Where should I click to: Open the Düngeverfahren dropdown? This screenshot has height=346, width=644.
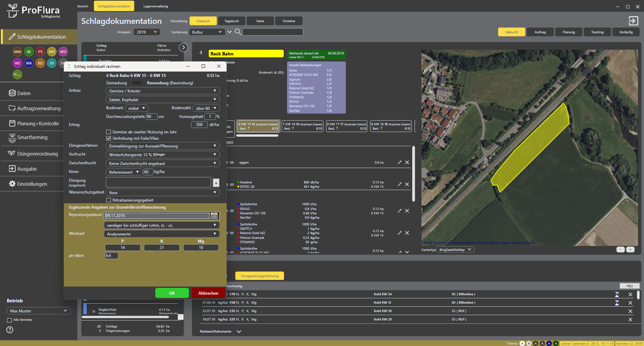pyautogui.click(x=163, y=146)
